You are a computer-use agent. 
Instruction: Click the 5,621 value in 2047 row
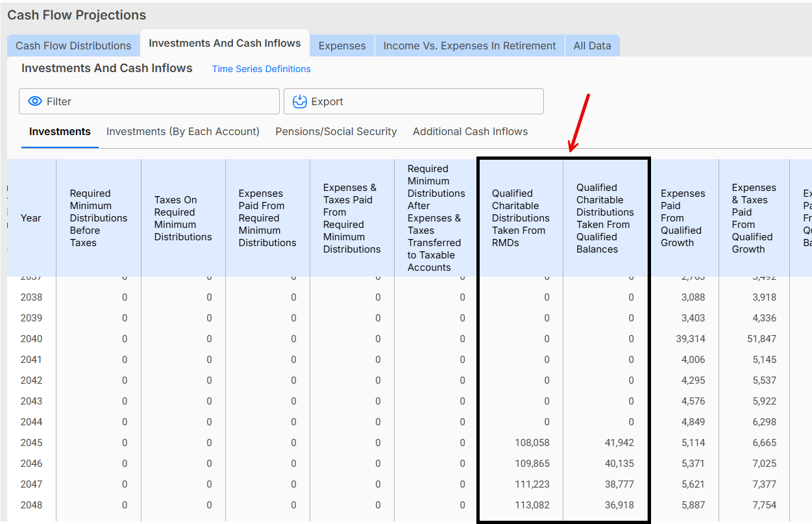coord(693,484)
